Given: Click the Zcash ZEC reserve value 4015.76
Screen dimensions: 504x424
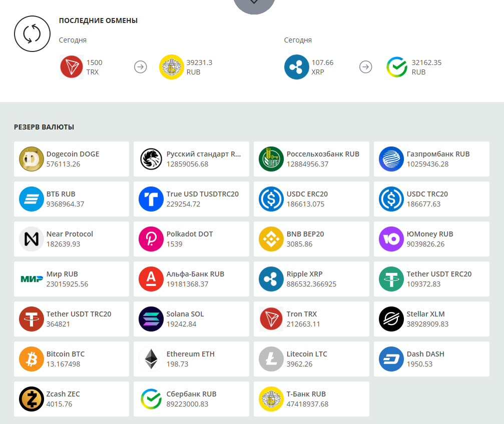Looking at the screenshot, I should tap(60, 404).
